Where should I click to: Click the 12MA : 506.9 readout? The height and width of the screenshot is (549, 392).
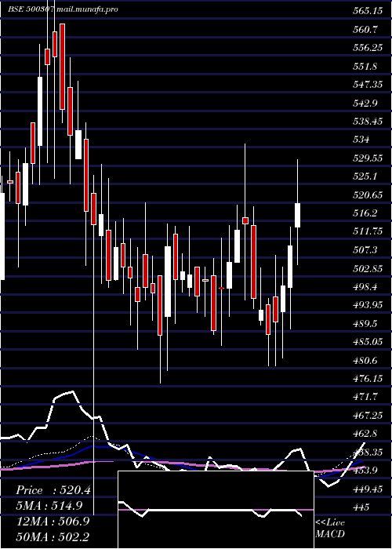tap(53, 522)
